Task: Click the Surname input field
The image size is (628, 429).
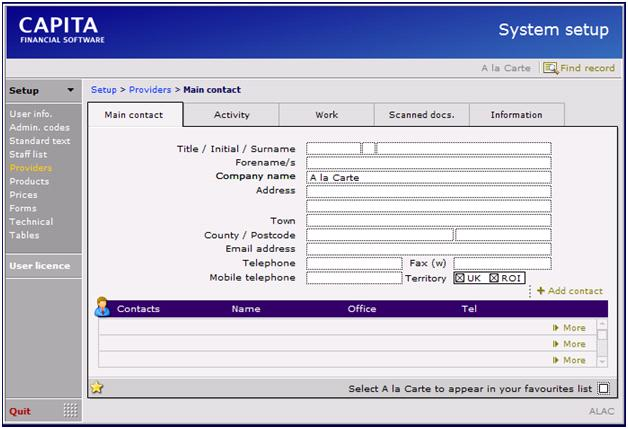Action: tap(464, 149)
